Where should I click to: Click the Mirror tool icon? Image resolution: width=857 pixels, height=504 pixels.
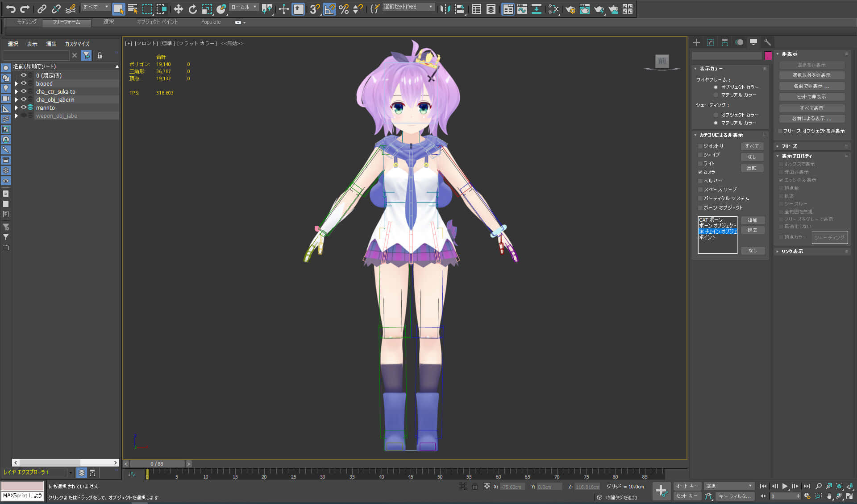pos(445,8)
